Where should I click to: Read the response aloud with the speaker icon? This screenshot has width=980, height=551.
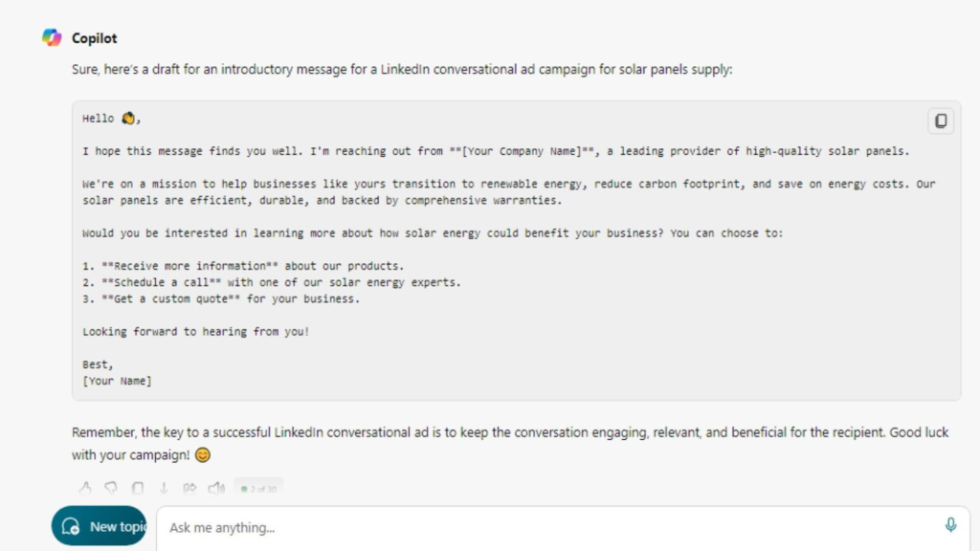215,488
